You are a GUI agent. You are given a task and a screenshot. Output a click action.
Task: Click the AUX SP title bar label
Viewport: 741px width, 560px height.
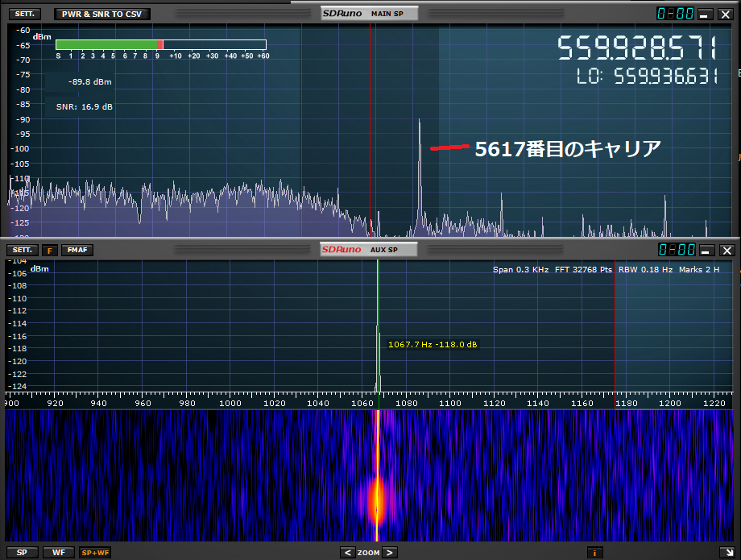[369, 250]
